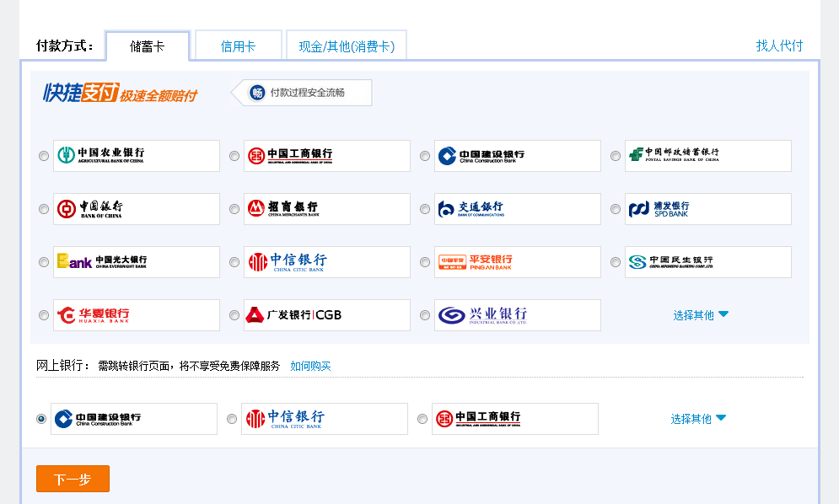Click the 交通银行 logo card
The image size is (839, 504).
click(518, 209)
